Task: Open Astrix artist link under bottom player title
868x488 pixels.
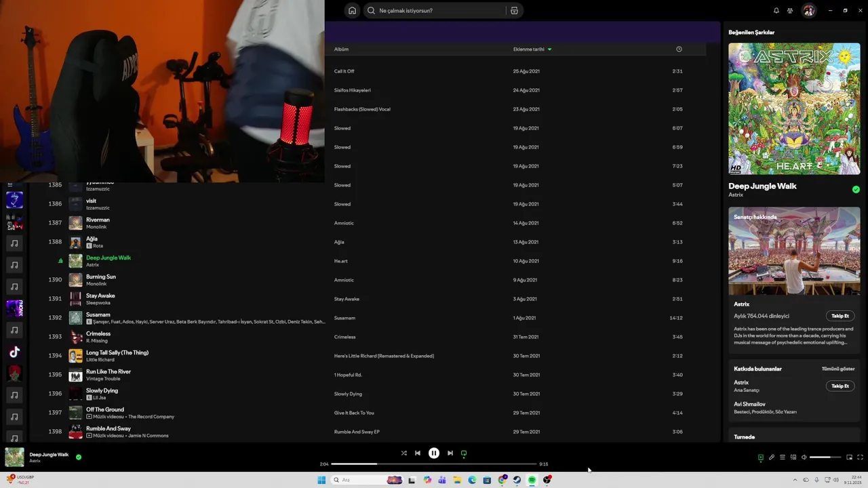Action: point(35,461)
